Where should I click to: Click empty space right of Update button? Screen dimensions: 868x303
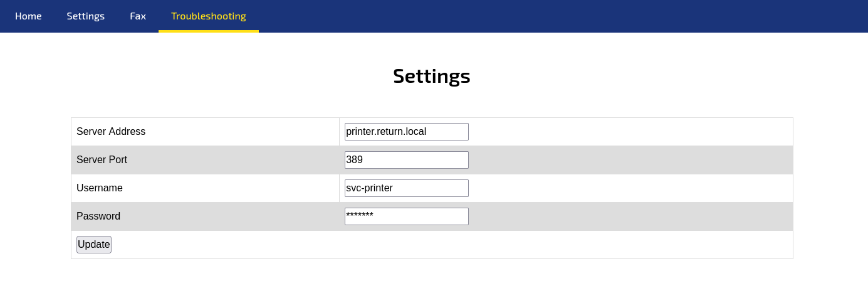451,245
